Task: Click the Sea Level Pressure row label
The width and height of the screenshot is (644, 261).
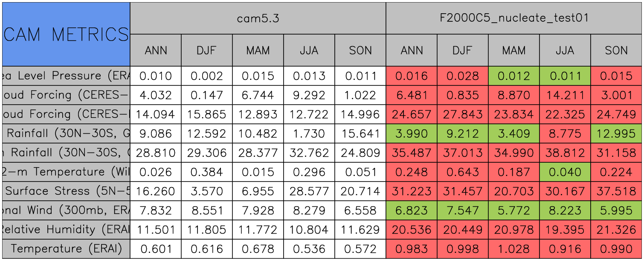Action: click(x=66, y=76)
